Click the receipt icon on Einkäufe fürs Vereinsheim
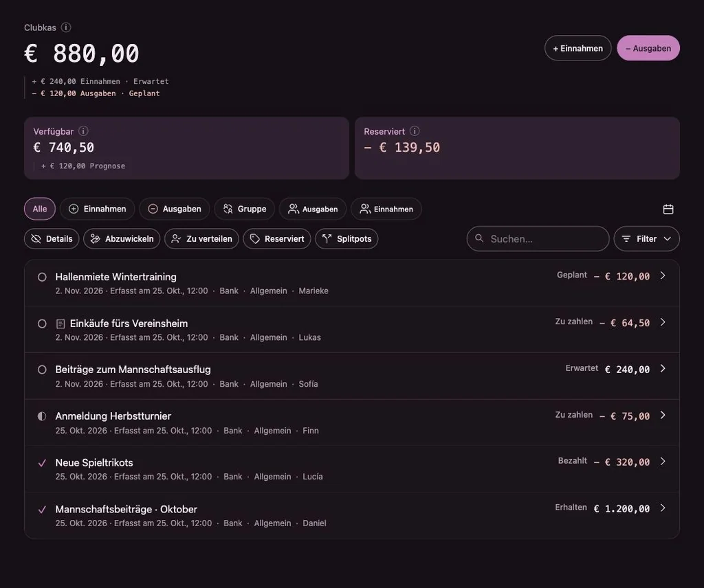 tap(60, 324)
